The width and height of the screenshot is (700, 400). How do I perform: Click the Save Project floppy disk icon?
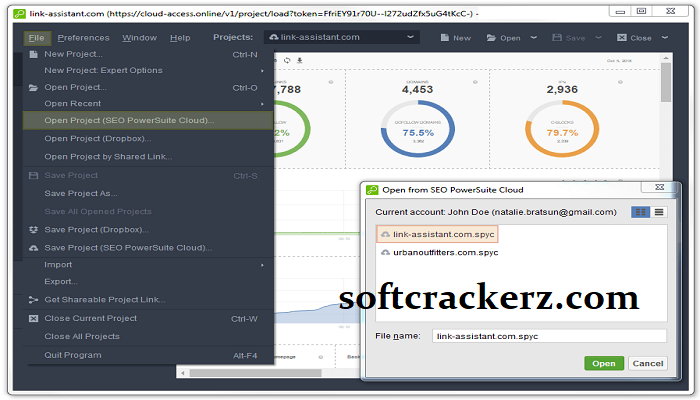(x=33, y=175)
